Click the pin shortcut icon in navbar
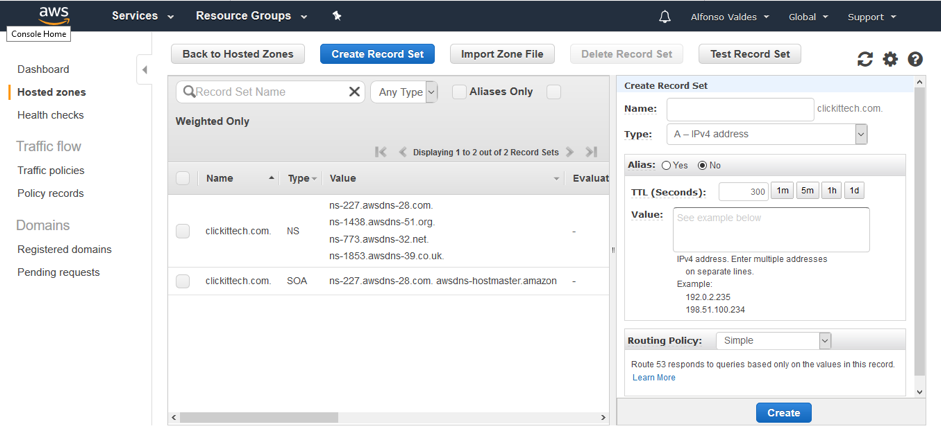The image size is (941, 427). point(337,16)
